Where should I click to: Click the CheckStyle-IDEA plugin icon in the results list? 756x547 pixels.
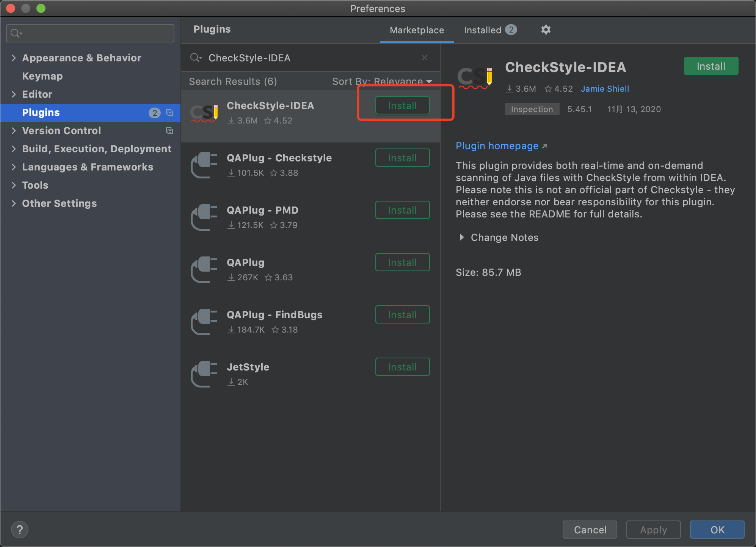[204, 113]
